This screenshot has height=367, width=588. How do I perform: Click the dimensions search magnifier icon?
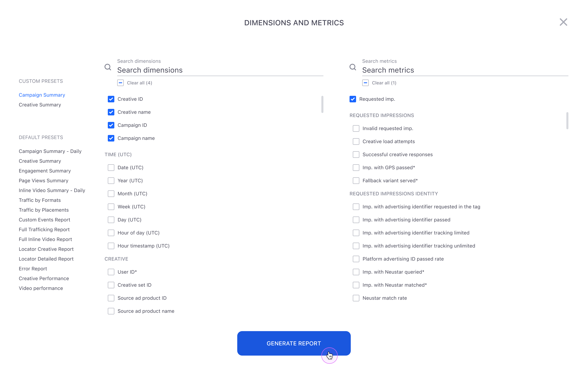[x=108, y=67]
